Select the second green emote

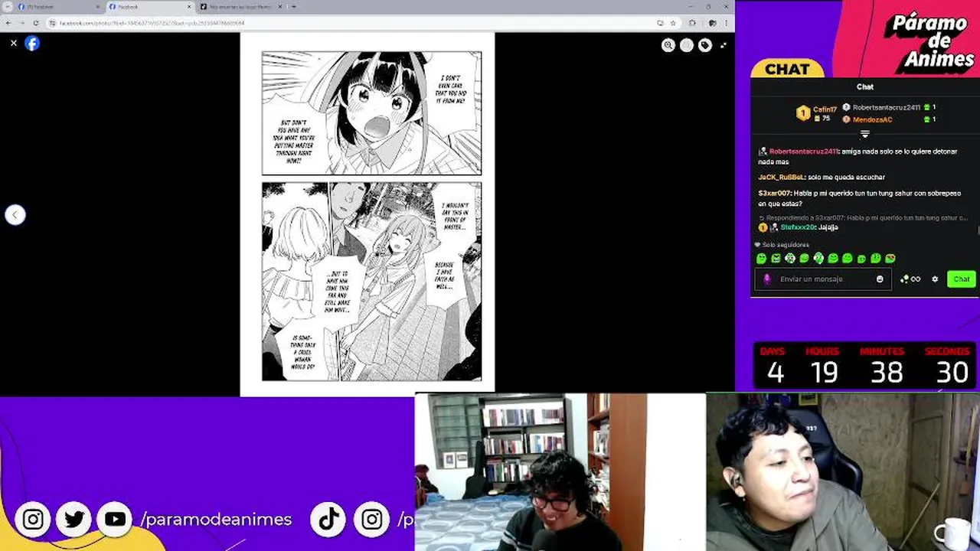tap(776, 259)
